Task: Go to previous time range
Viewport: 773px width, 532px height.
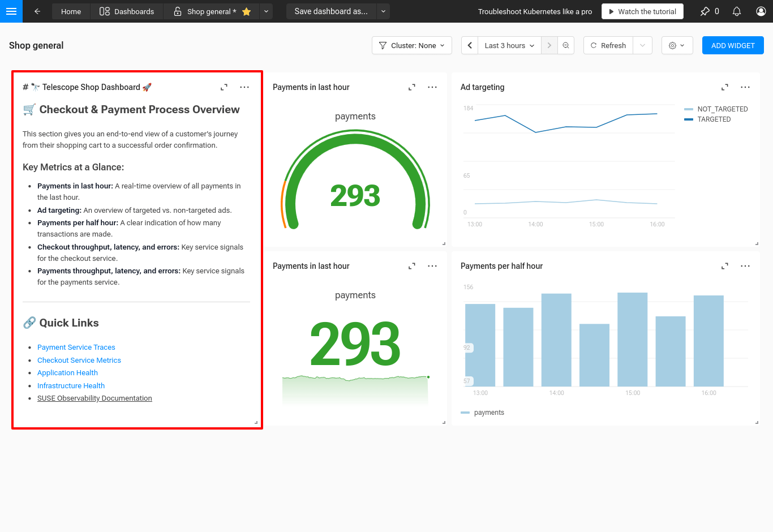Action: [470, 45]
